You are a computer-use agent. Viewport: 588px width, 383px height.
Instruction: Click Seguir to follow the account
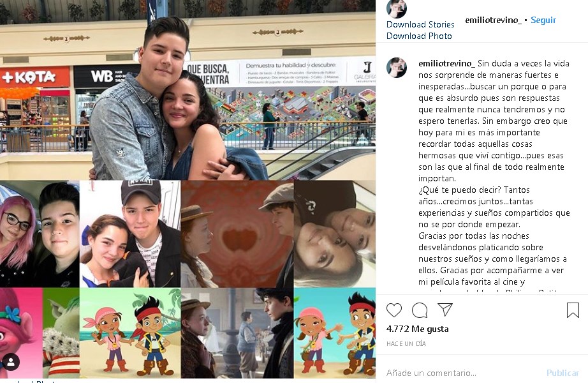pyautogui.click(x=543, y=20)
